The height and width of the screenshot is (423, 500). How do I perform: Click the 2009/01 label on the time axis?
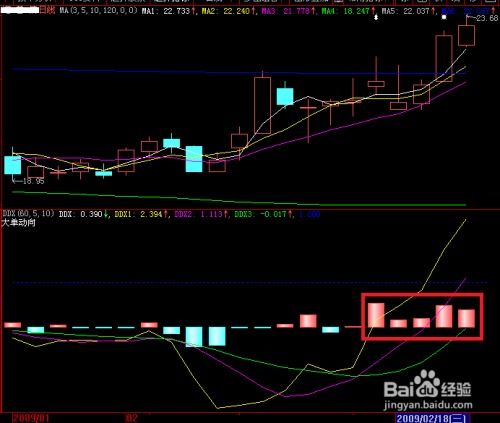coord(31,418)
